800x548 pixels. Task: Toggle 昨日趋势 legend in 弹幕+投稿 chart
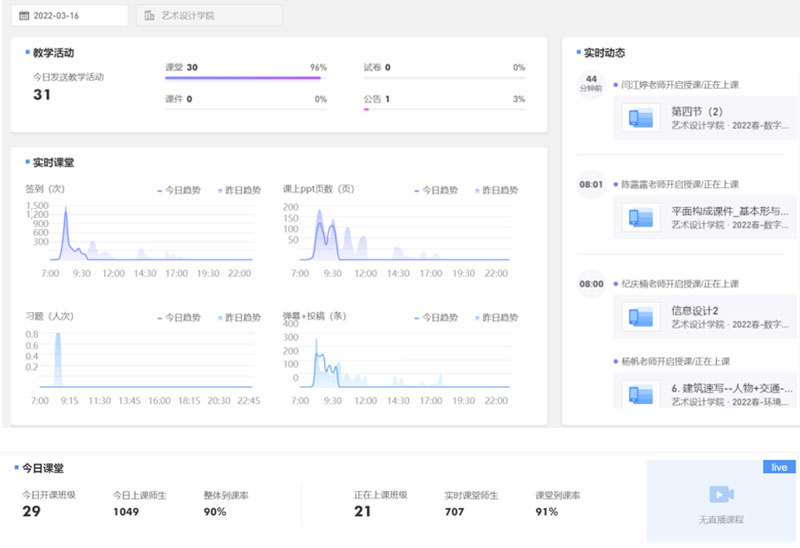point(495,317)
